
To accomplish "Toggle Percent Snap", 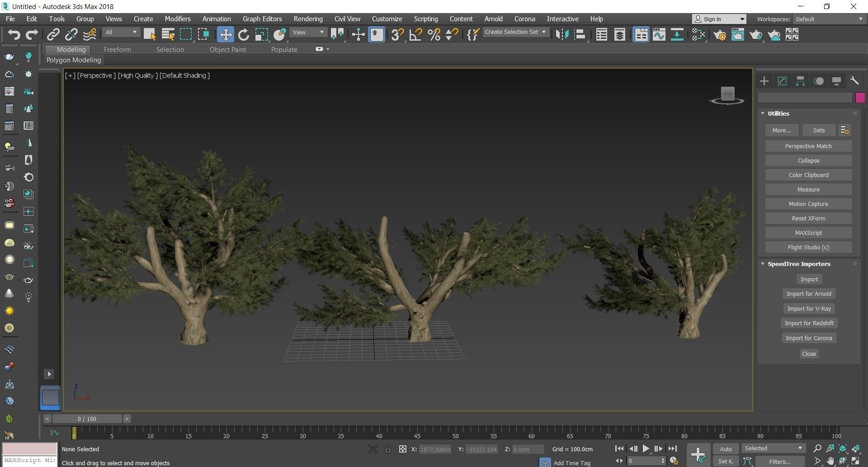I will tap(434, 34).
